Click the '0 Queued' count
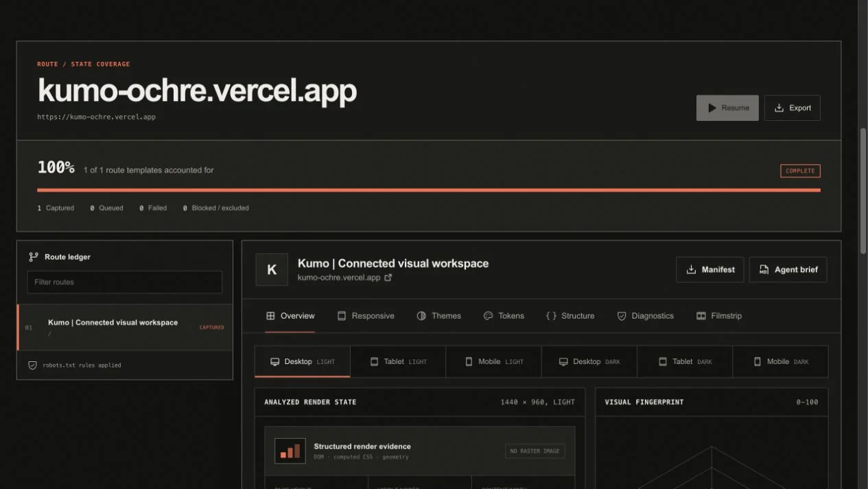 tap(106, 208)
